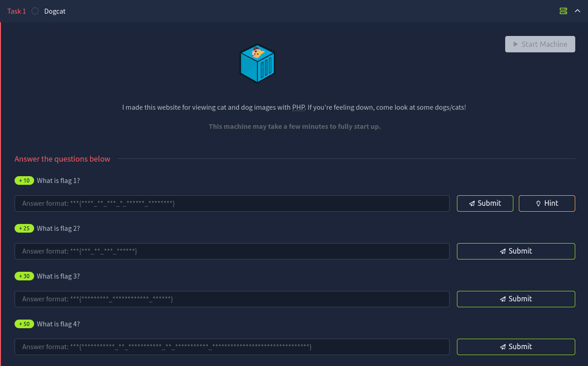This screenshot has height=366, width=588.
Task: Click the +50 points badge
Action: (24, 324)
